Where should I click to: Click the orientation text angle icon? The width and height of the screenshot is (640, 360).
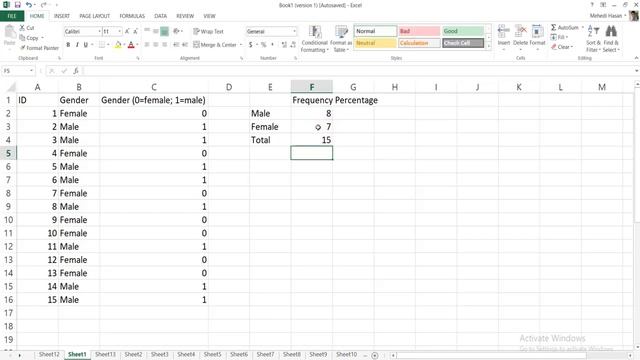point(177,31)
